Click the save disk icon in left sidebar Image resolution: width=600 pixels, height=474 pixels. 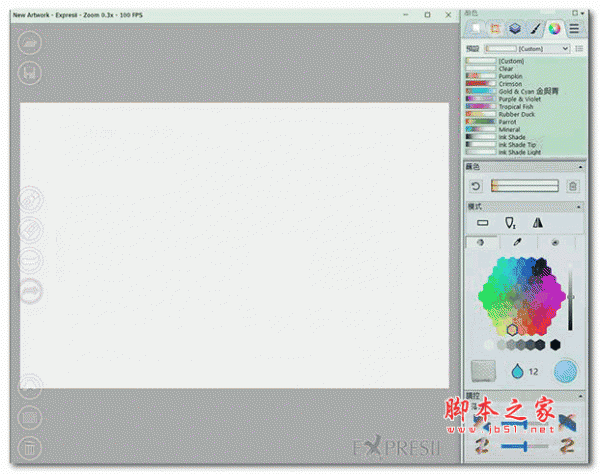(x=30, y=72)
